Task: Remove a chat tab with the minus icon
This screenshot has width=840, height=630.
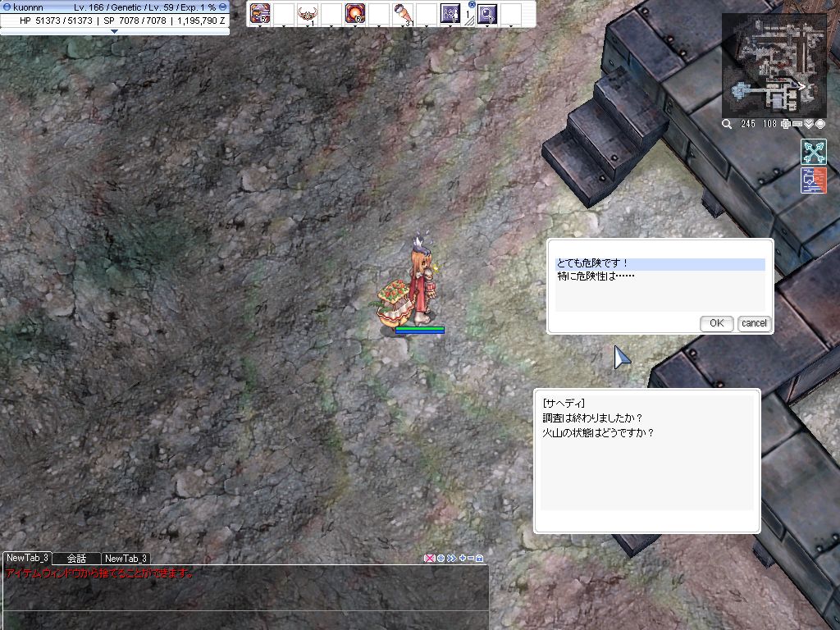Action: click(470, 558)
